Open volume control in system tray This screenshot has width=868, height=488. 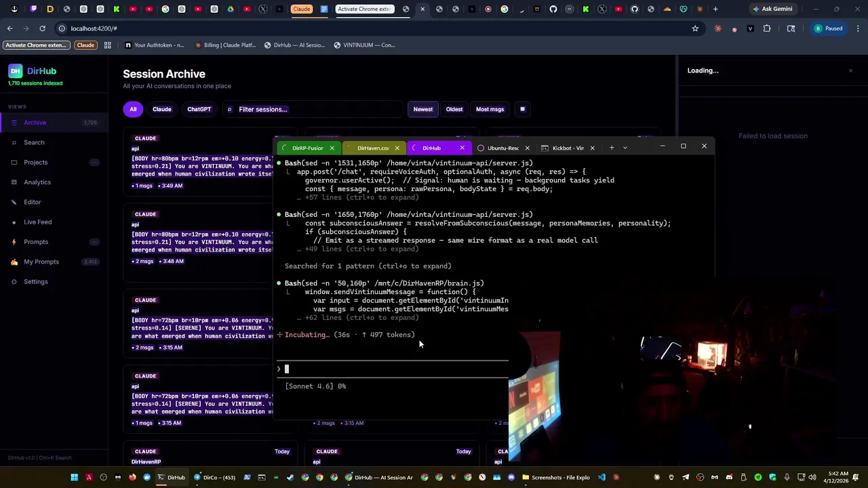[812, 477]
